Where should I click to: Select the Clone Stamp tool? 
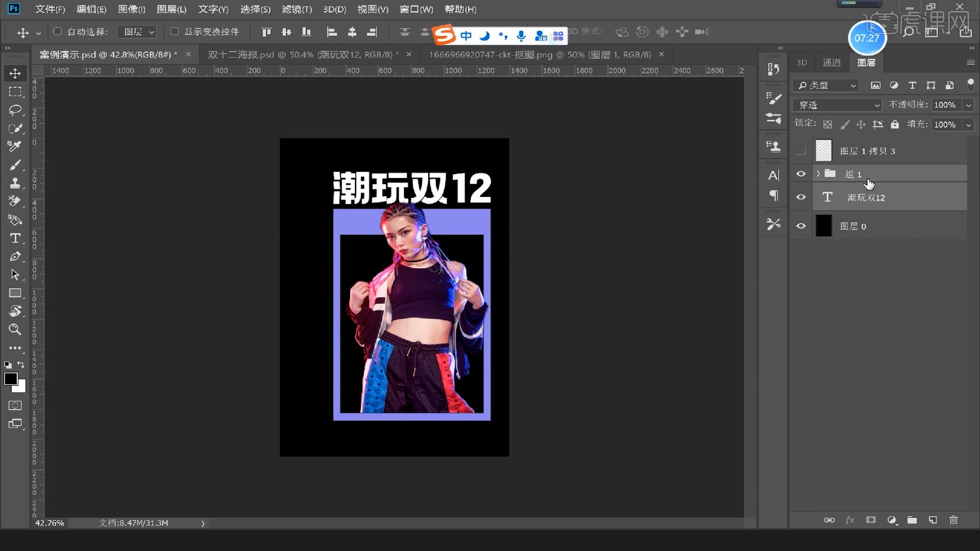15,183
